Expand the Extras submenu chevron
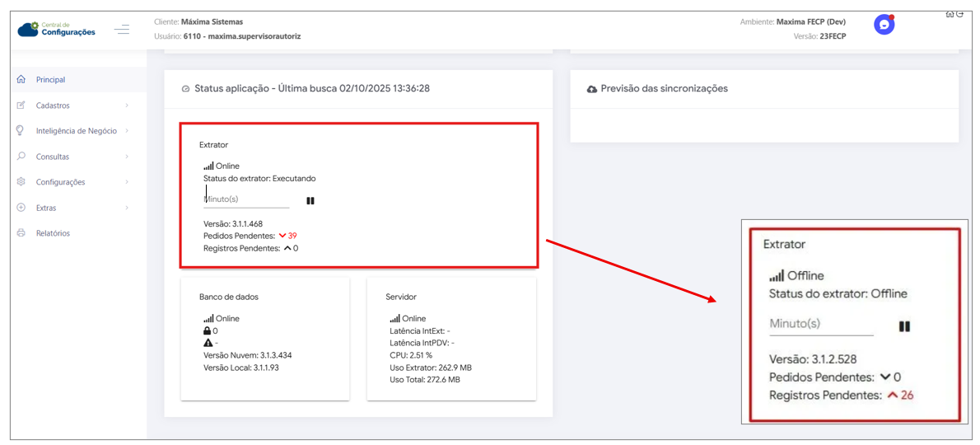 (x=127, y=208)
